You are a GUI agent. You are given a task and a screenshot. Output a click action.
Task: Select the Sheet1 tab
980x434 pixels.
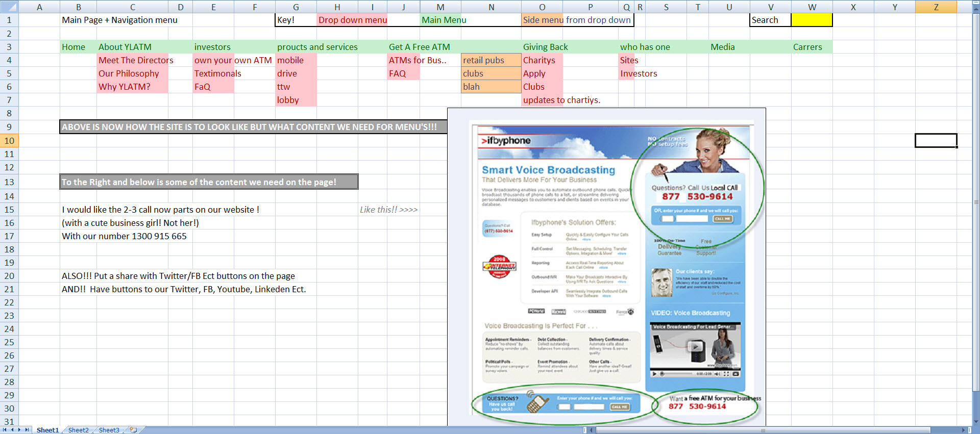click(x=47, y=430)
